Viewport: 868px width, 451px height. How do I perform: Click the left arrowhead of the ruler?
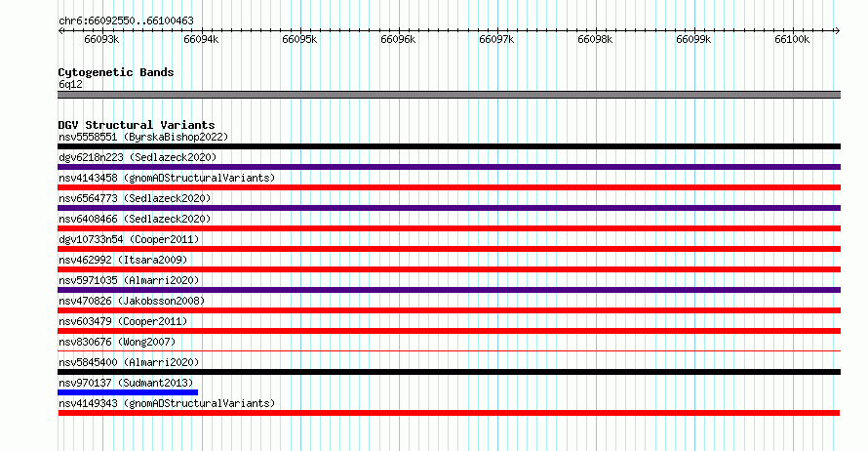point(60,31)
